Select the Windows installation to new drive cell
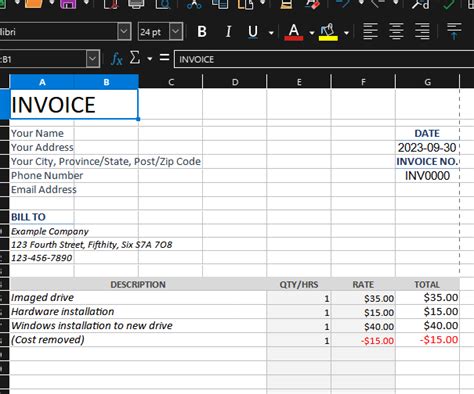The width and height of the screenshot is (474, 394). pos(138,326)
